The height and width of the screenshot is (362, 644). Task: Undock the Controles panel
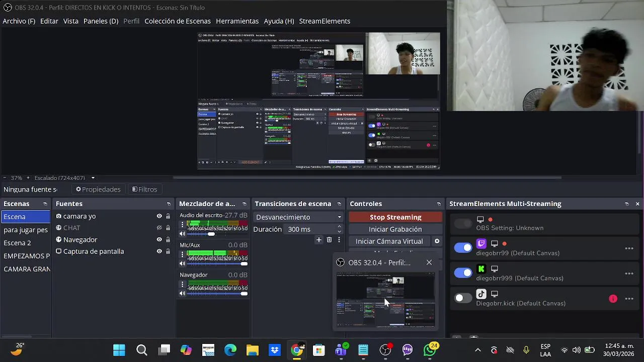point(439,204)
